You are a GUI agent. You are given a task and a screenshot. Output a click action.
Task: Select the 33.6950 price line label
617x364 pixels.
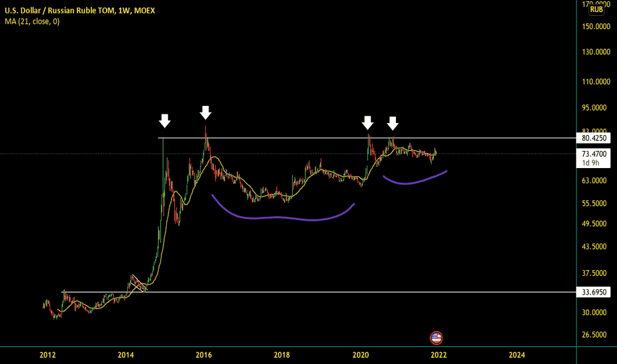pyautogui.click(x=594, y=292)
